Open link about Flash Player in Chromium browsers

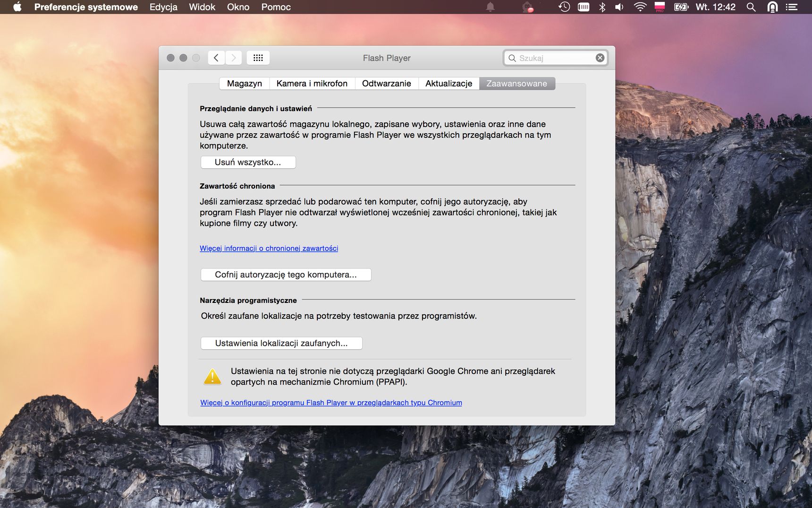tap(331, 403)
